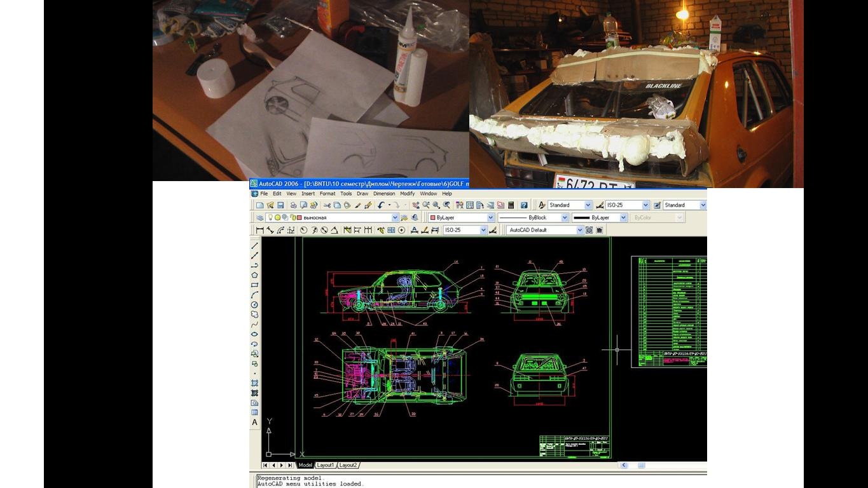868x488 pixels.
Task: Select the Ellipse draw tool
Action: 255,334
